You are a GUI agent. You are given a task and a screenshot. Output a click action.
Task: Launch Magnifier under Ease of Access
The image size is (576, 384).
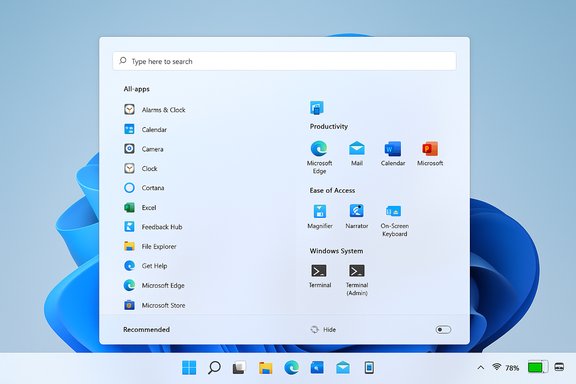tap(320, 216)
